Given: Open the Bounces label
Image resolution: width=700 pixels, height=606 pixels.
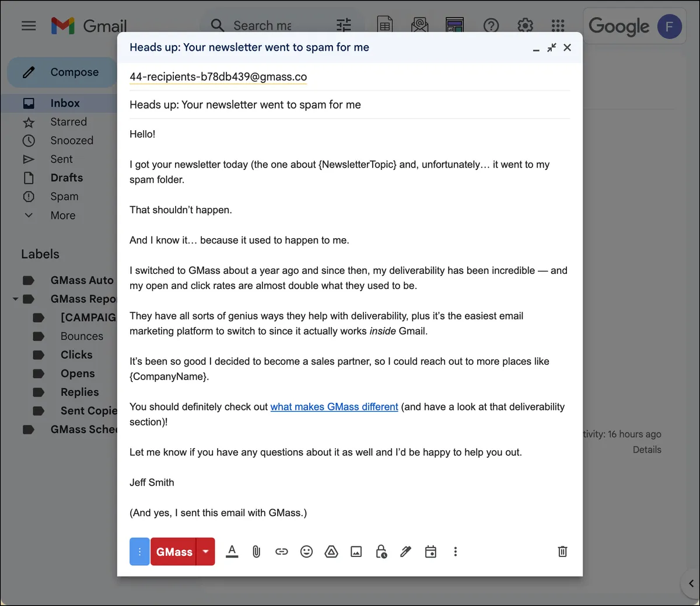Looking at the screenshot, I should pos(82,336).
